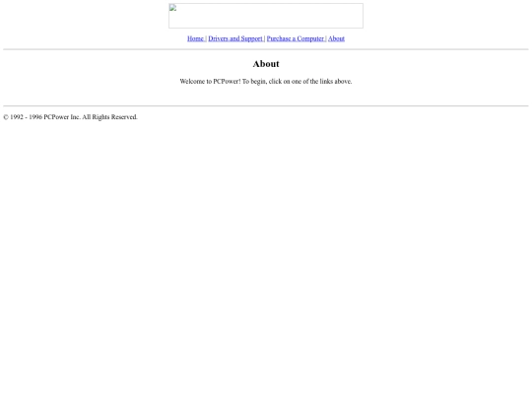Go to Drivers and Support page

pyautogui.click(x=235, y=38)
